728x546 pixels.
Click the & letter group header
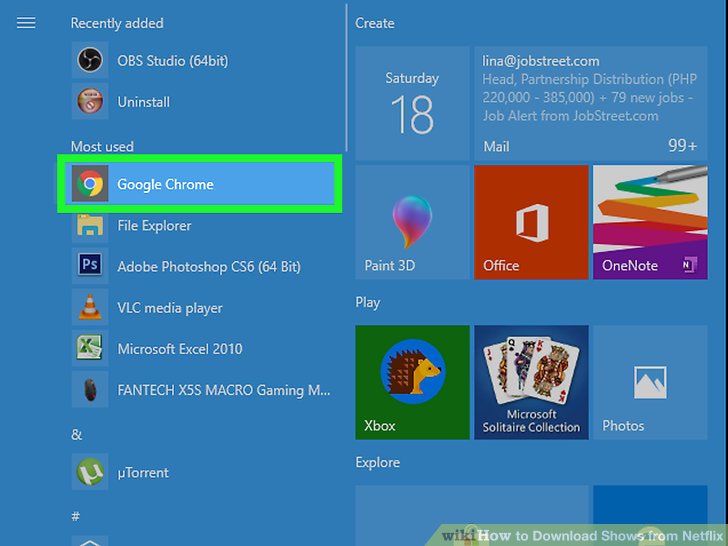click(77, 435)
